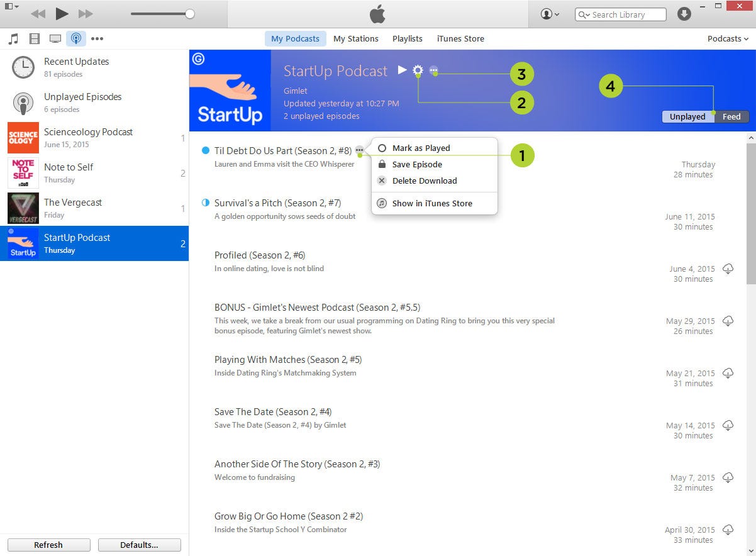The width and height of the screenshot is (756, 556).
Task: Click the Rewind button in toolbar
Action: coord(38,14)
